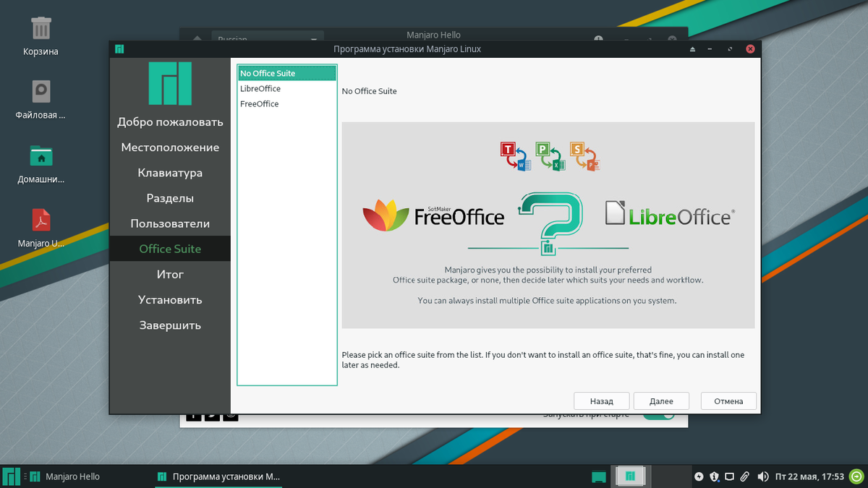Click the Отмена button
Screen dimensions: 868x488
point(728,401)
